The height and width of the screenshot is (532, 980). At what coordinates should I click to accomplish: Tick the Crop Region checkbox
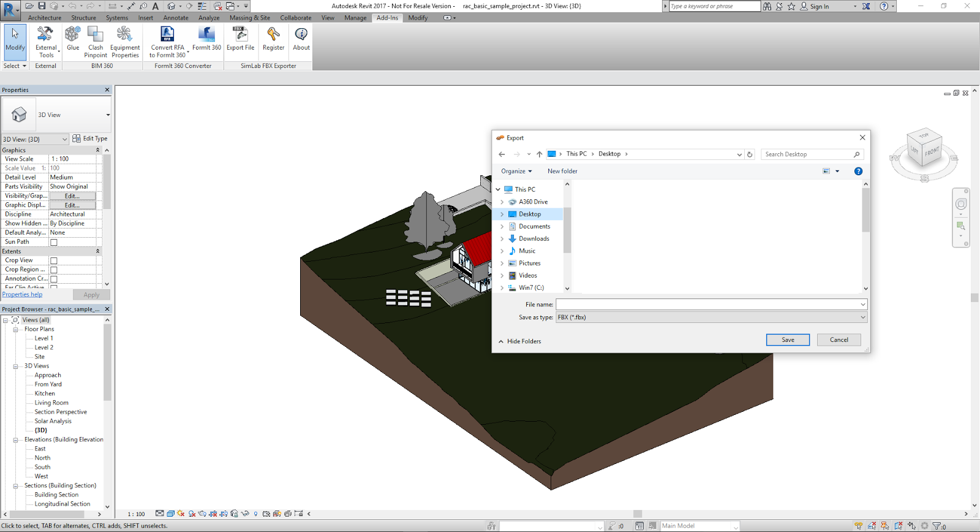click(x=54, y=270)
